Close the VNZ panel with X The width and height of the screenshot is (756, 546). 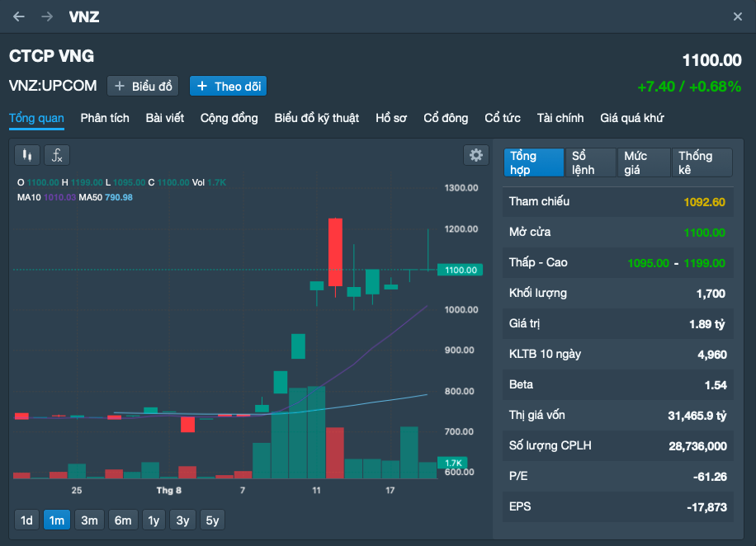pos(738,16)
